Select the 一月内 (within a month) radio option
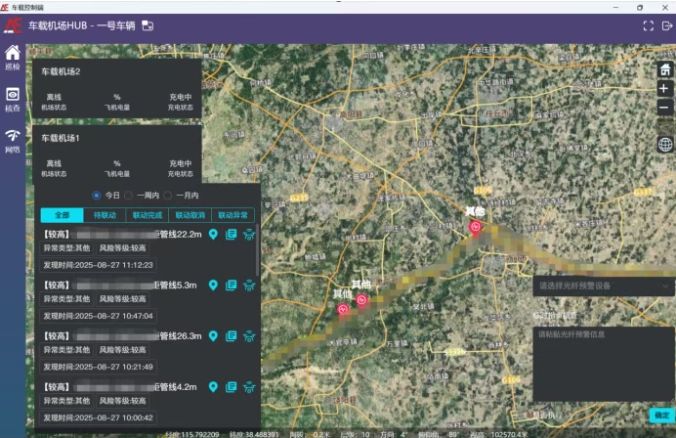 click(167, 195)
